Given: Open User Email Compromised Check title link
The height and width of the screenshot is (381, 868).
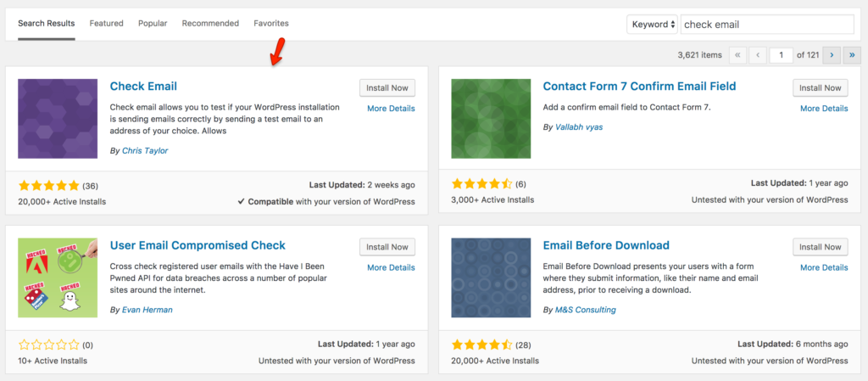Looking at the screenshot, I should coord(198,245).
